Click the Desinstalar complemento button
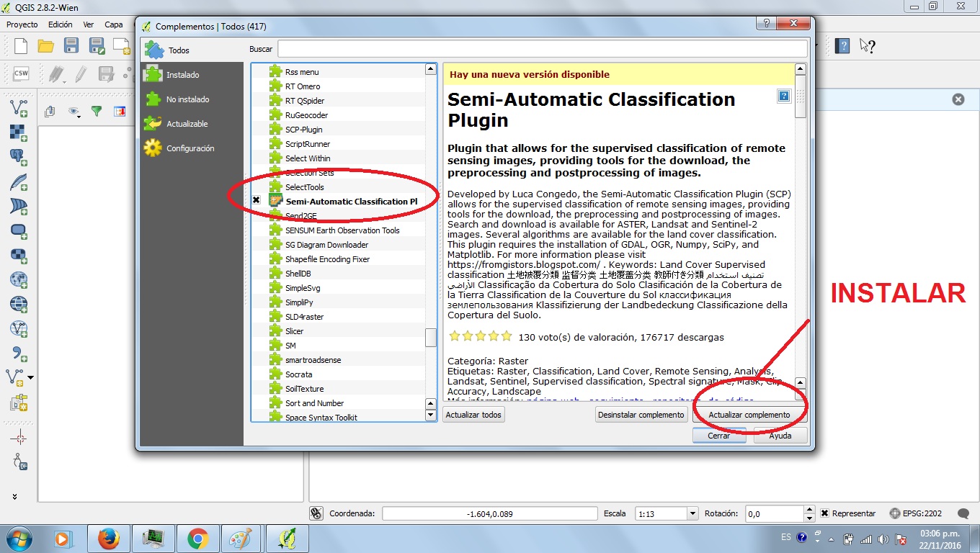 coord(641,415)
